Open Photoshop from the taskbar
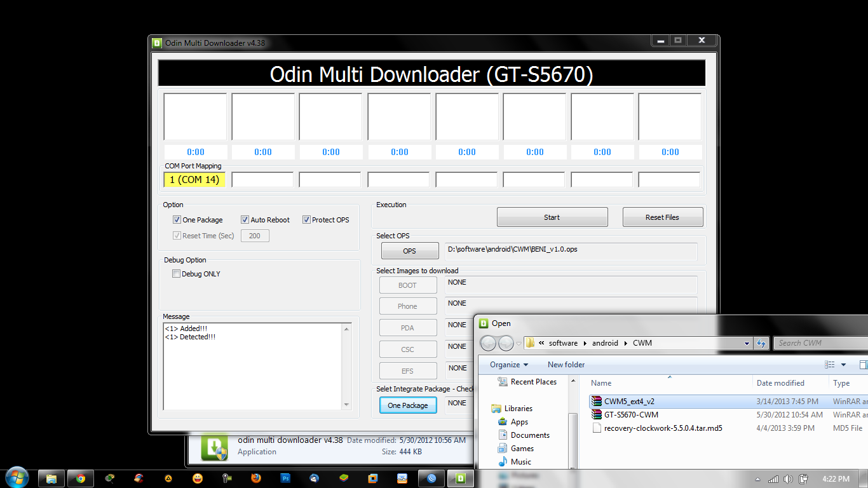 pyautogui.click(x=285, y=478)
